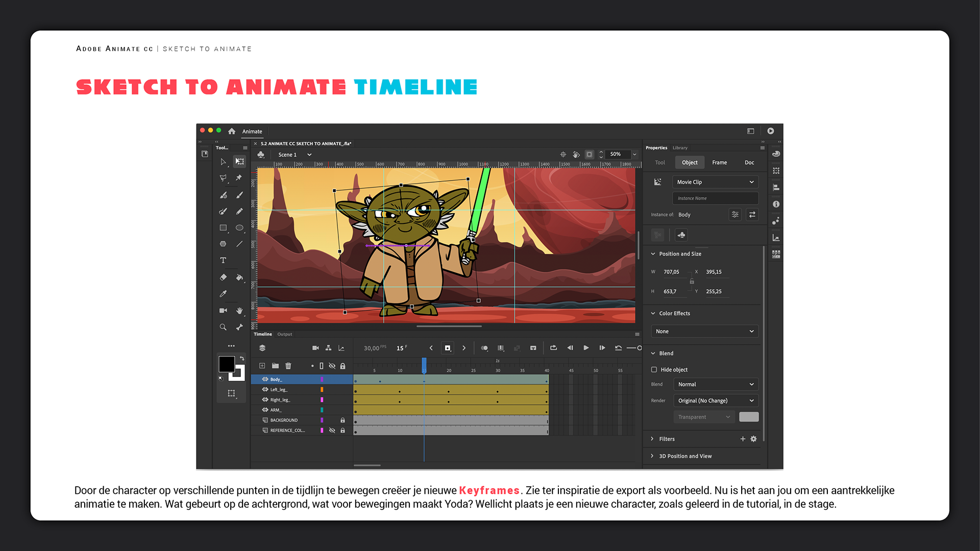980x551 pixels.
Task: Select the Text tool
Action: [223, 260]
